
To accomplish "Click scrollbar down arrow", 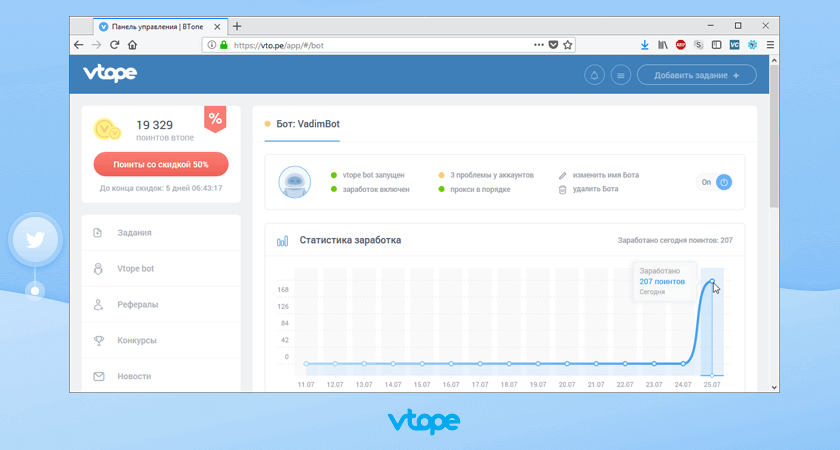I will coord(774,387).
